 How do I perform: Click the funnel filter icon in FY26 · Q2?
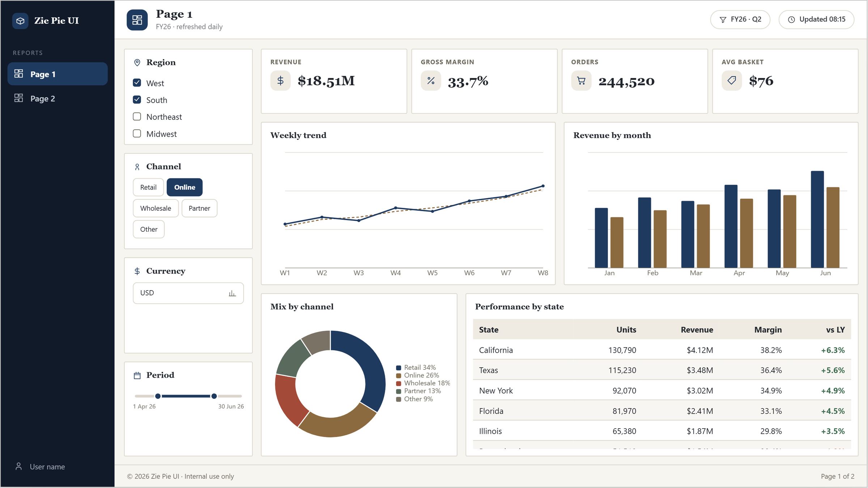pos(723,20)
